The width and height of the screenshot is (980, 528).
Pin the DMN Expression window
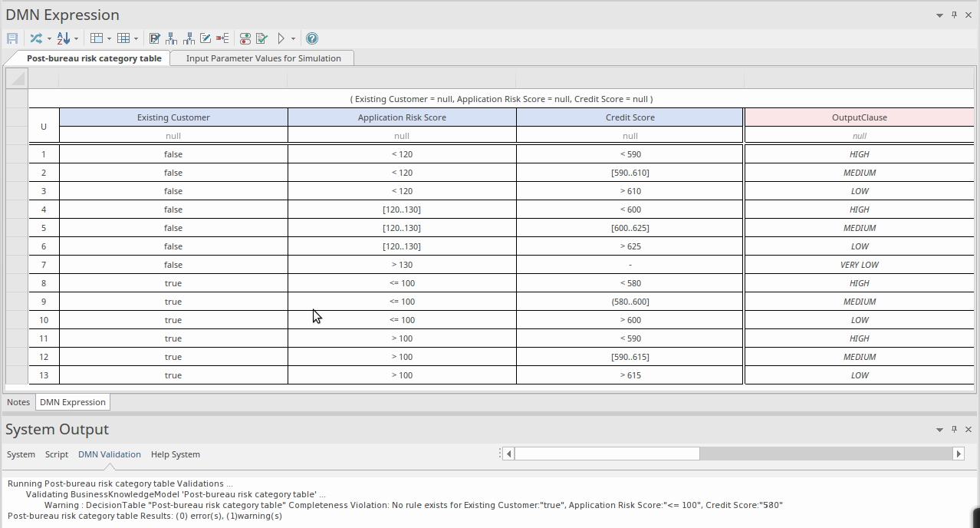coord(953,15)
